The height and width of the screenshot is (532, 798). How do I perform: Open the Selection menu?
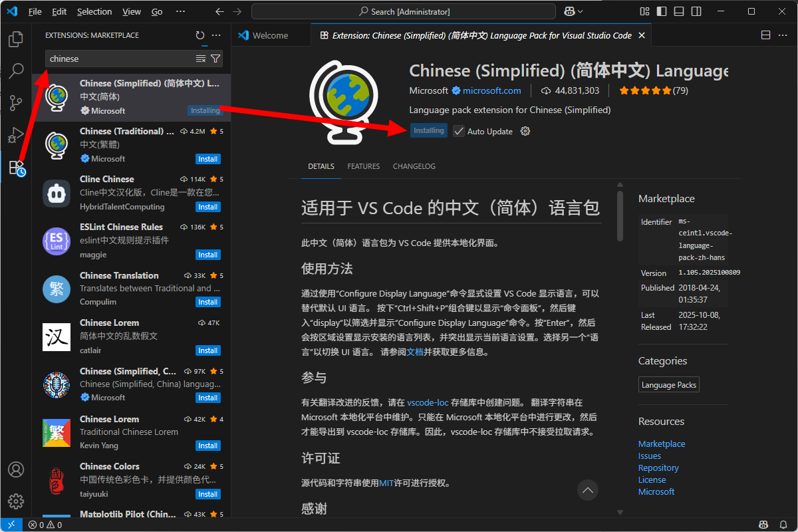94,11
